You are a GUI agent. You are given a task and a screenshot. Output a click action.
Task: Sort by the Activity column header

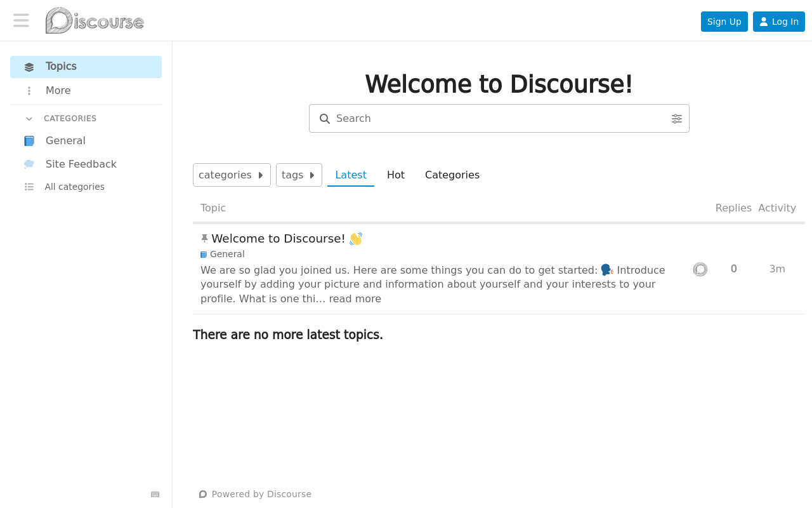[777, 208]
